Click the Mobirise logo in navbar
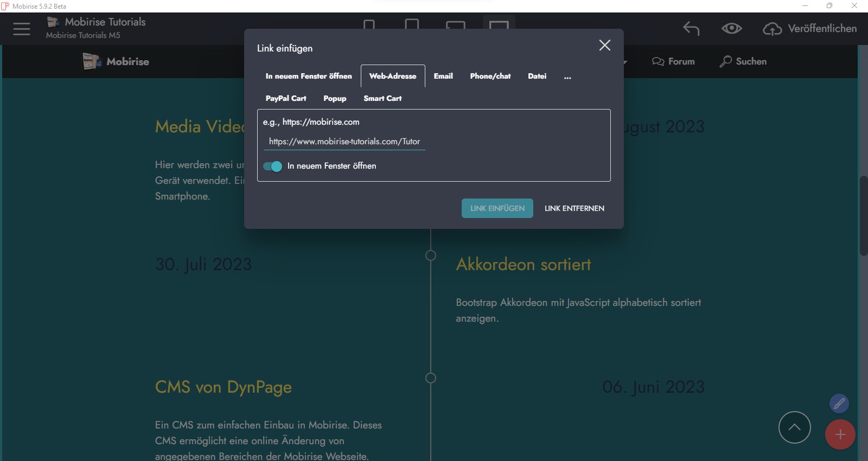 pyautogui.click(x=92, y=61)
